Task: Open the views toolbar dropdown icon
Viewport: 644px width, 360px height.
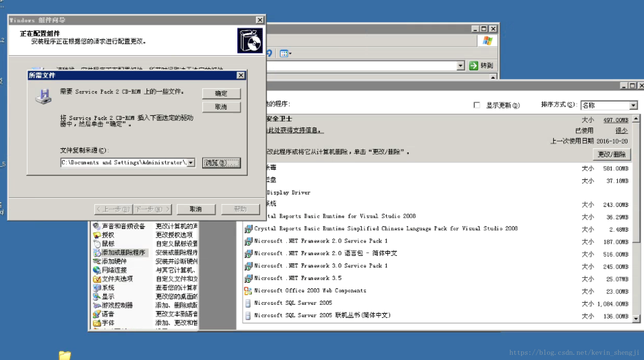Action: 285,53
